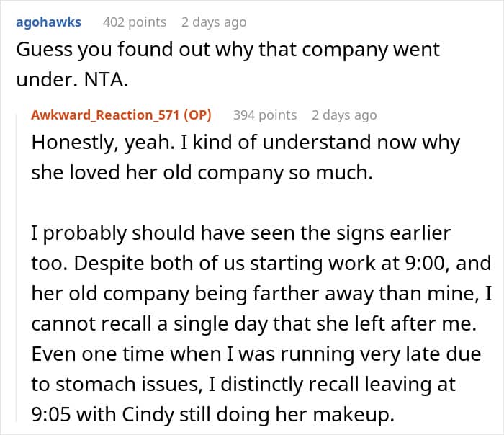Click the line starting "Honestly, yeah"
Viewport: 504px width, 435px height.
point(245,143)
